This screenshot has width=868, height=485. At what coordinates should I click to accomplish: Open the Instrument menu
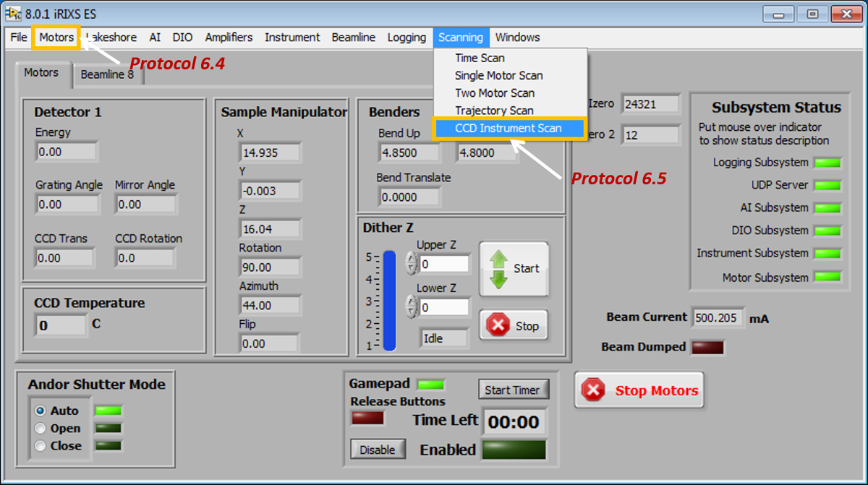[292, 38]
